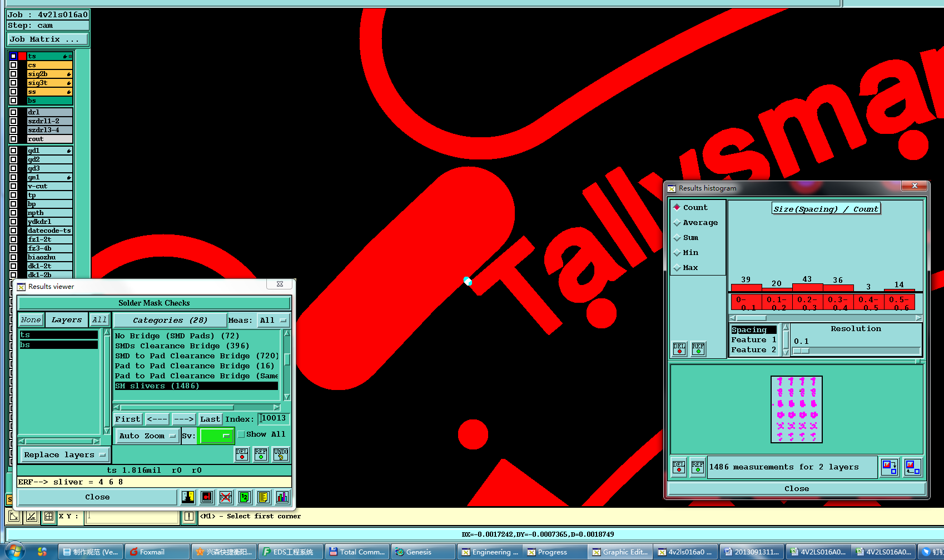Select Sum radio option in histogram

point(677,237)
